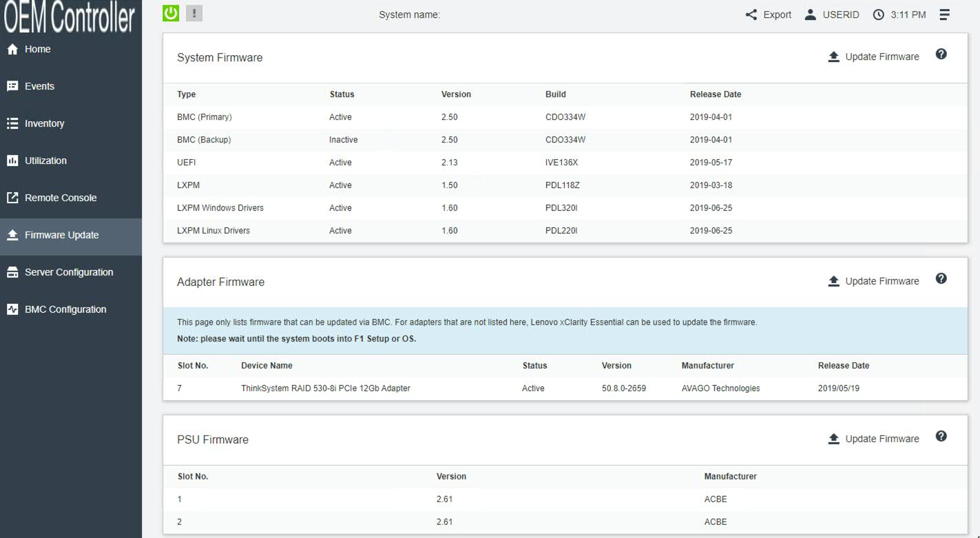Click build PDL220I cell
Viewport: 980px width, 538px height.
(561, 231)
